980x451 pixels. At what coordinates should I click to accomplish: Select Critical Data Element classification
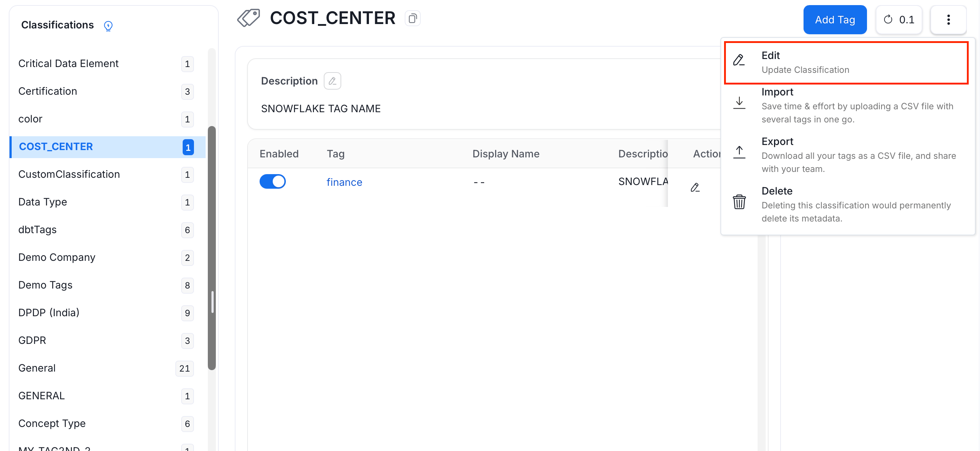[x=107, y=63]
